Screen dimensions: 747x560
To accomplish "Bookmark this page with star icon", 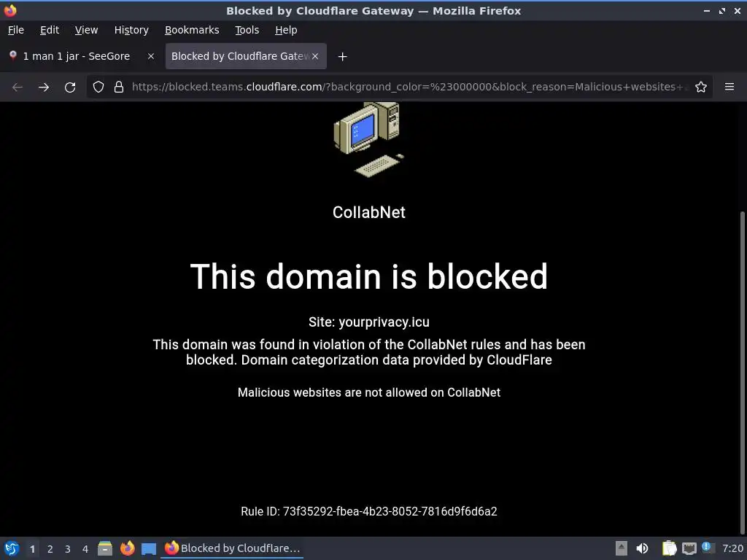I will [700, 87].
